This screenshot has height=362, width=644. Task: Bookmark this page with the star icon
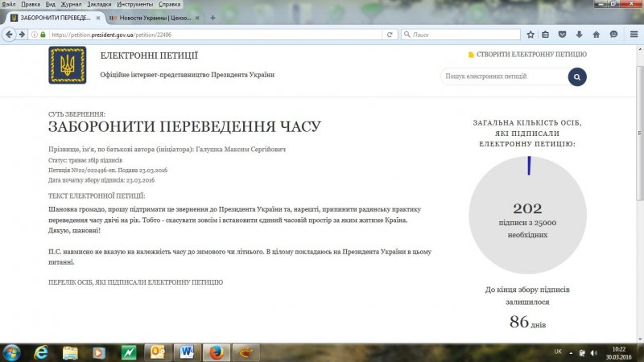(530, 35)
